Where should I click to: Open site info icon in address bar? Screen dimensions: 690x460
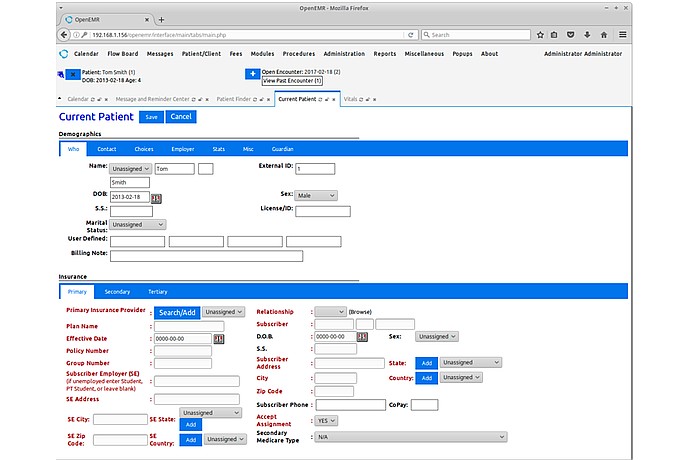[x=76, y=35]
